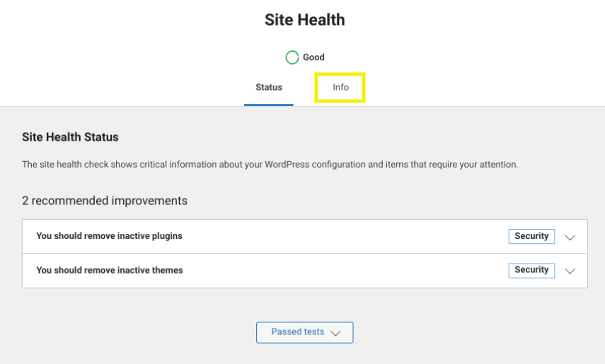Image resolution: width=605 pixels, height=364 pixels.
Task: Click the Site Health page title
Action: 305,20
